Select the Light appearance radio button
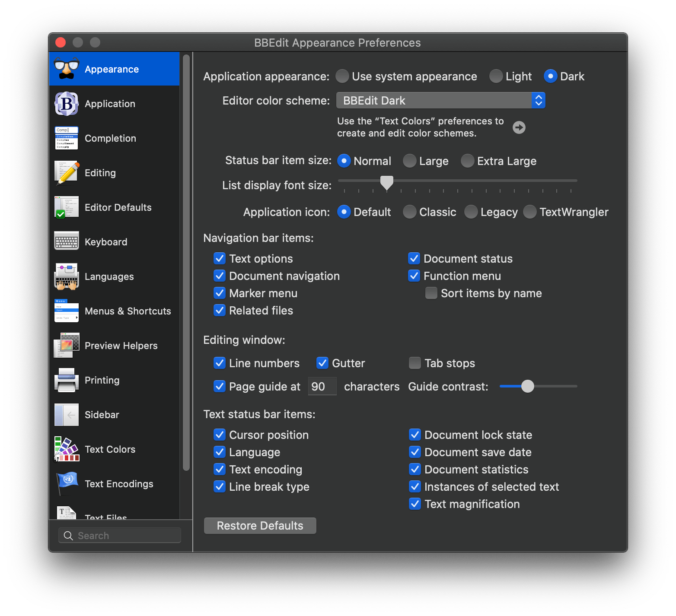The height and width of the screenshot is (616, 676). pos(496,76)
